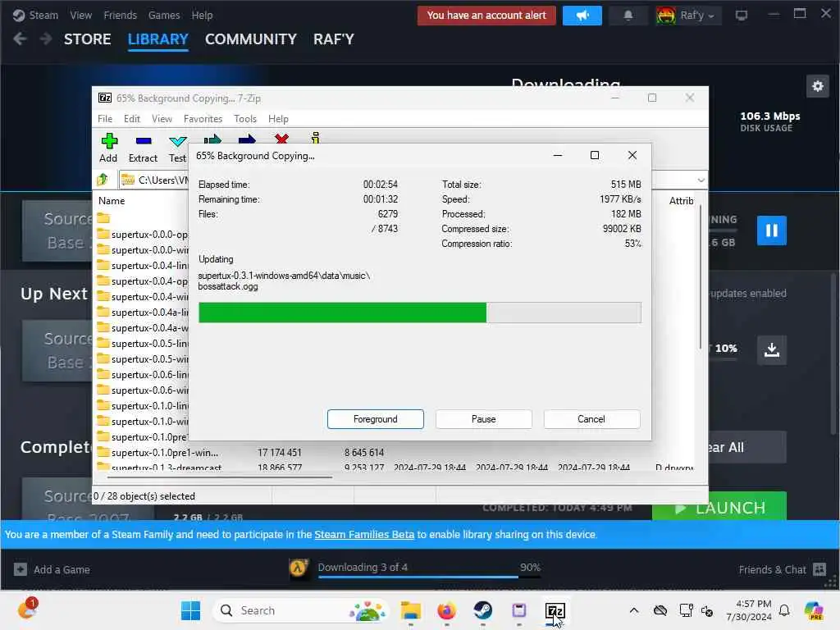Show hidden system tray icons

(634, 610)
